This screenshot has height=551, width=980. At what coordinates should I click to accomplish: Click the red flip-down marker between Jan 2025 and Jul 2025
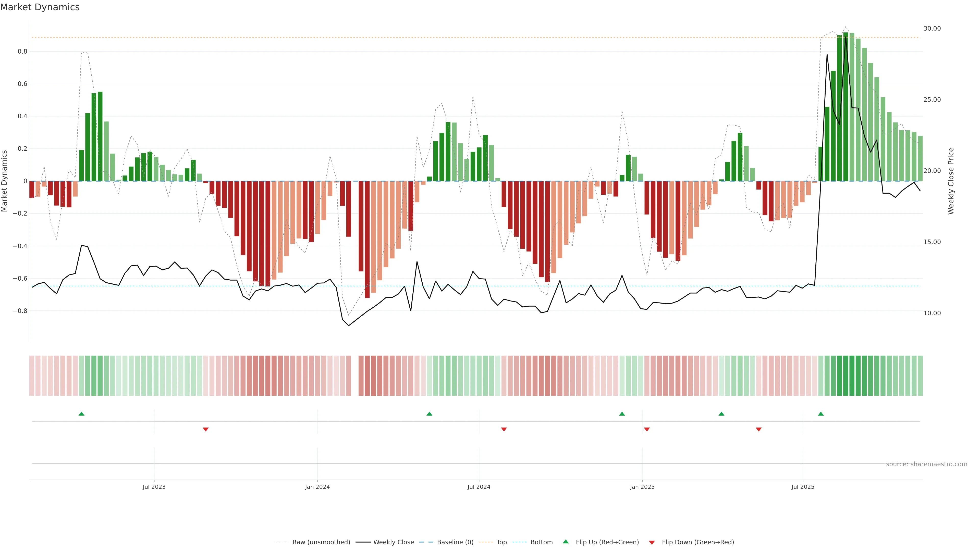(758, 429)
